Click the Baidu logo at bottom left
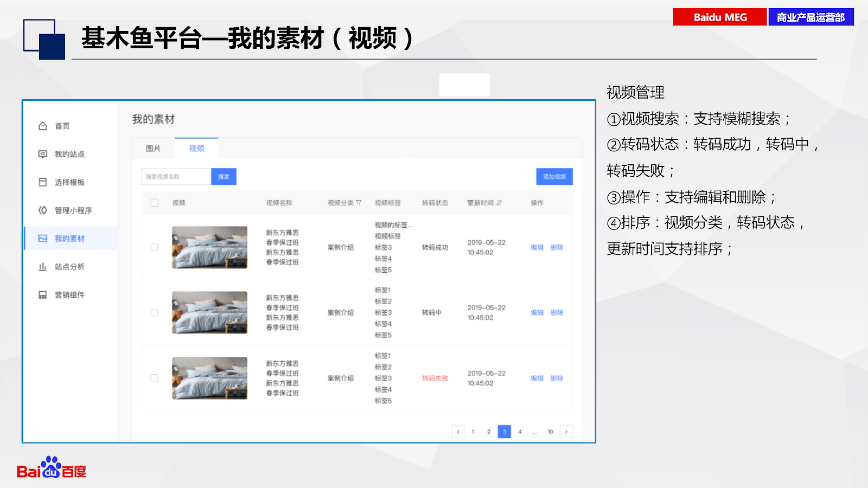The image size is (868, 488). pyautogui.click(x=52, y=467)
